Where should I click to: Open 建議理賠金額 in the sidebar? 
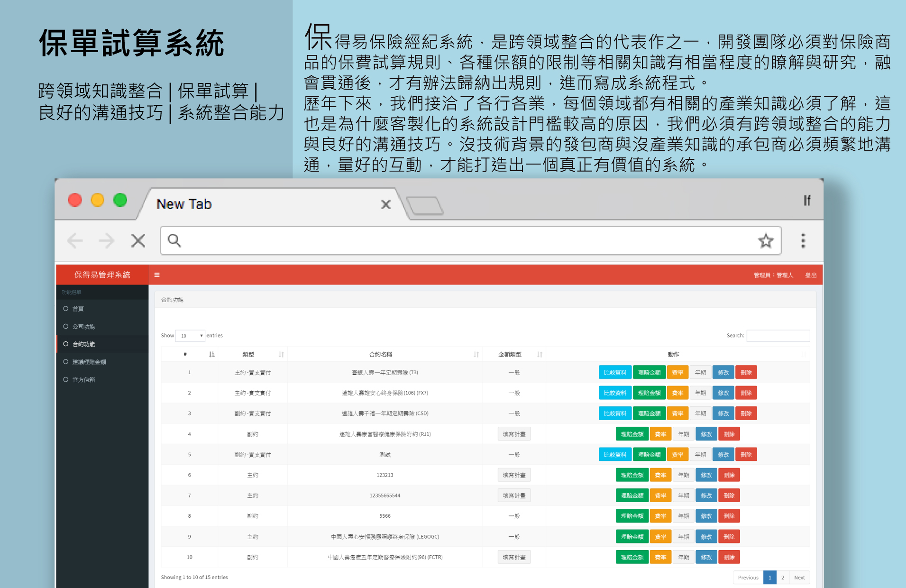pos(89,362)
